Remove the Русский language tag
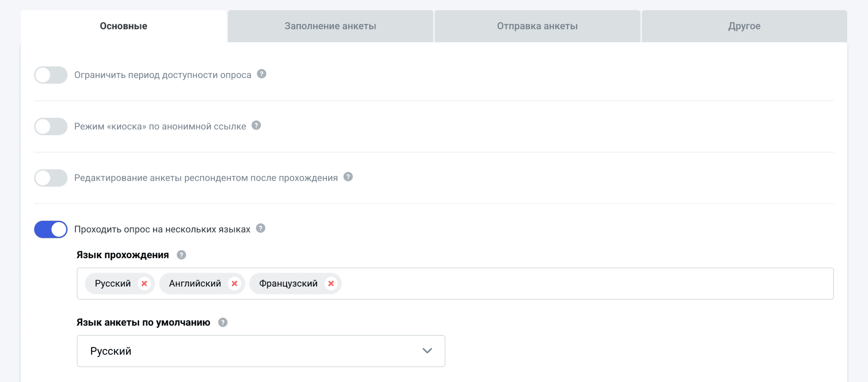 [x=144, y=284]
